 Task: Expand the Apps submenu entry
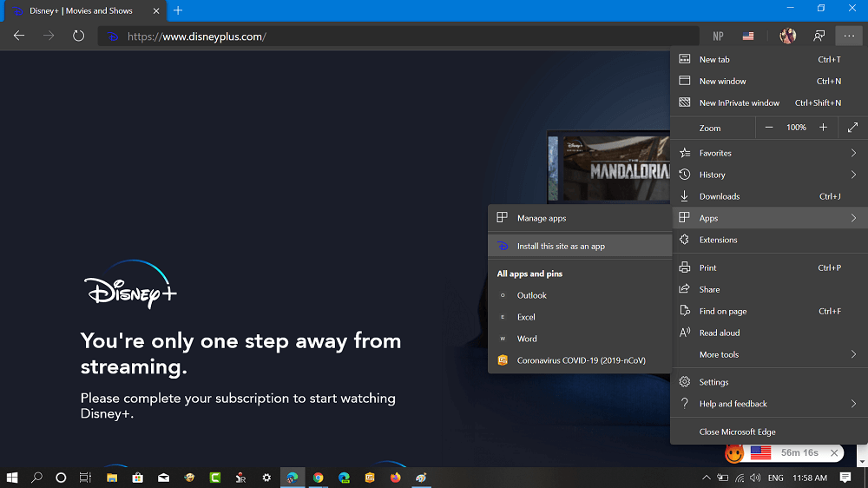pyautogui.click(x=769, y=218)
